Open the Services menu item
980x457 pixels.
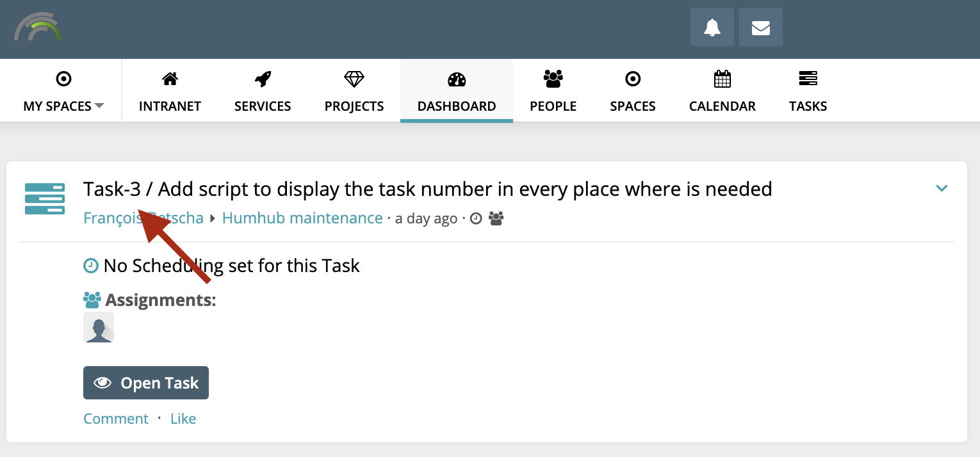tap(263, 91)
